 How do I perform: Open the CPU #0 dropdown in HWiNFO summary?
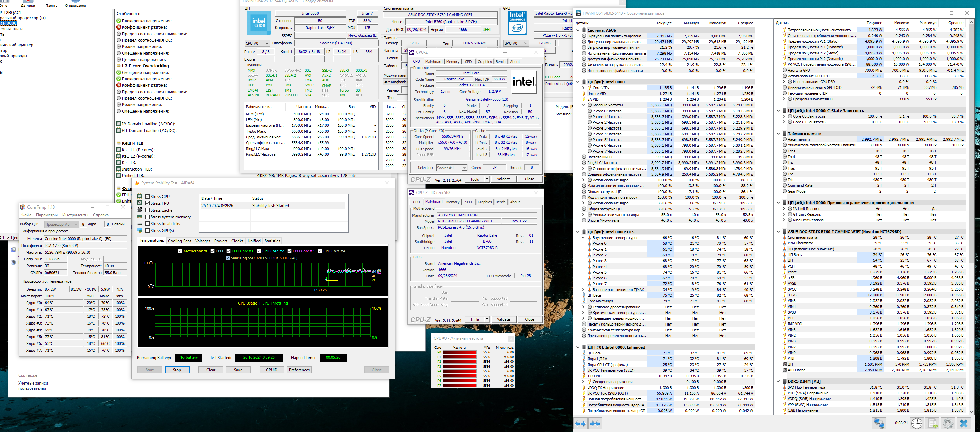[257, 43]
